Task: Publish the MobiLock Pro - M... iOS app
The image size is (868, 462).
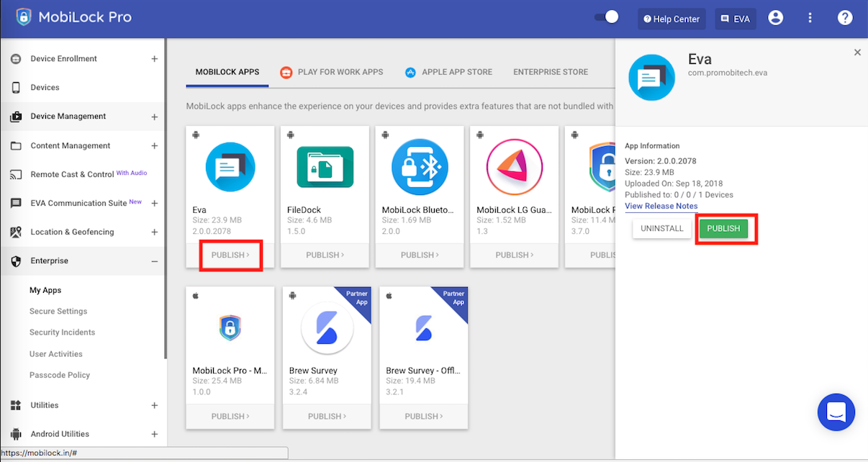Action: 230,416
